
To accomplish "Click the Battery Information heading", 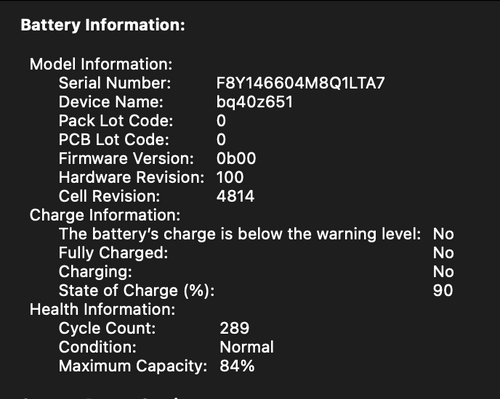I will tap(103, 25).
